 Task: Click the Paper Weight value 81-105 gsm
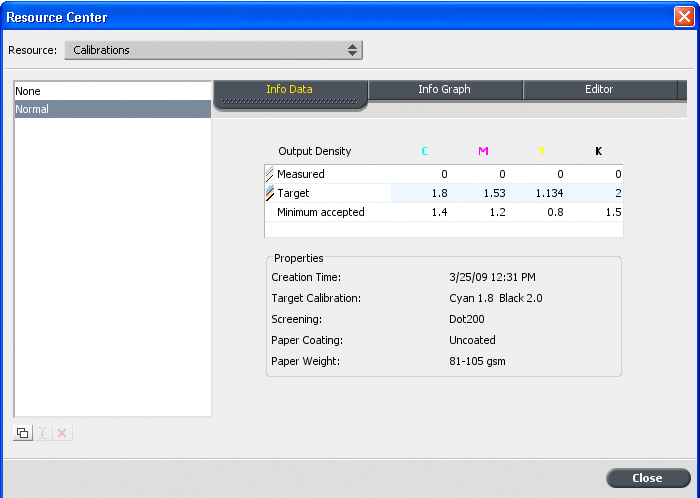pyautogui.click(x=477, y=361)
